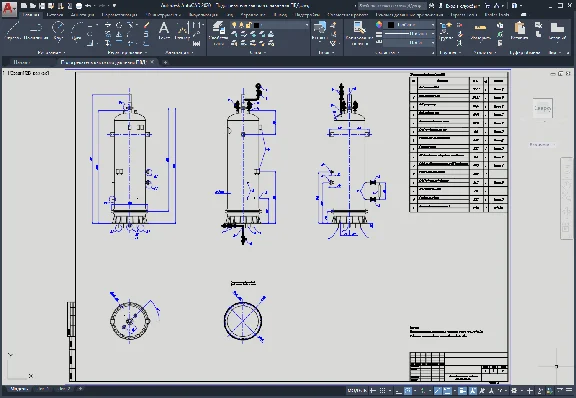Open the Group tool
This screenshot has height=398, width=576.
pos(446,31)
